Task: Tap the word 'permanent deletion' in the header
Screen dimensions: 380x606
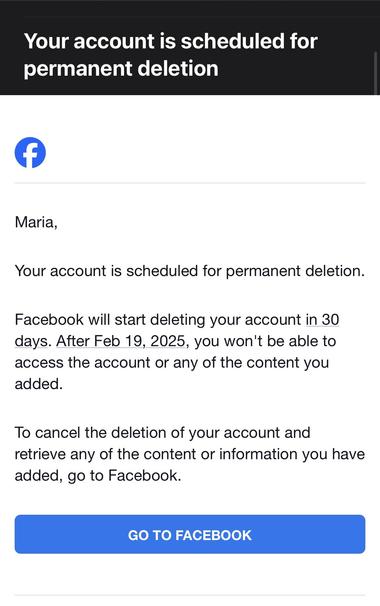Action: pos(121,68)
